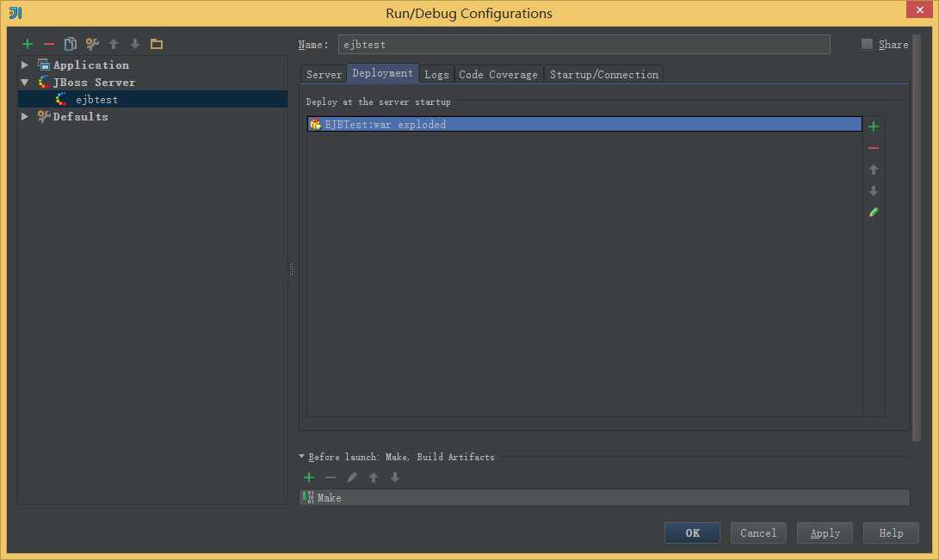The height and width of the screenshot is (560, 939).
Task: Click the Defaults node wrench icon
Action: pos(44,117)
